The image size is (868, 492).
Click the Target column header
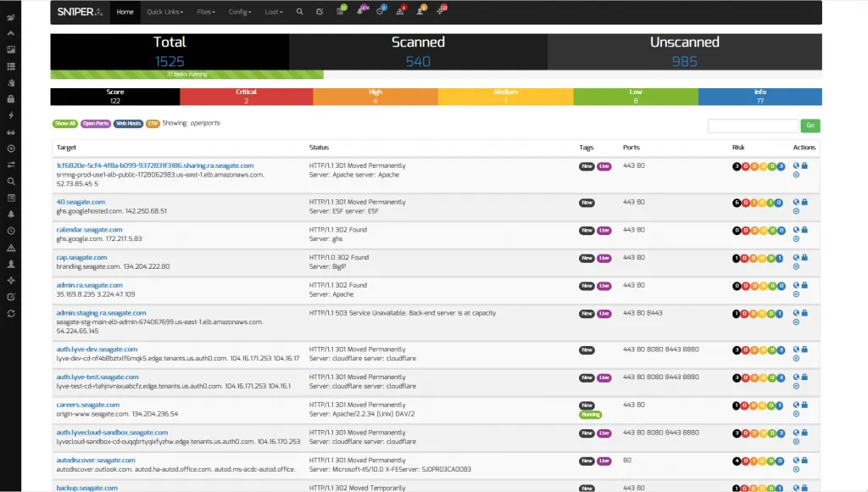pyautogui.click(x=66, y=148)
